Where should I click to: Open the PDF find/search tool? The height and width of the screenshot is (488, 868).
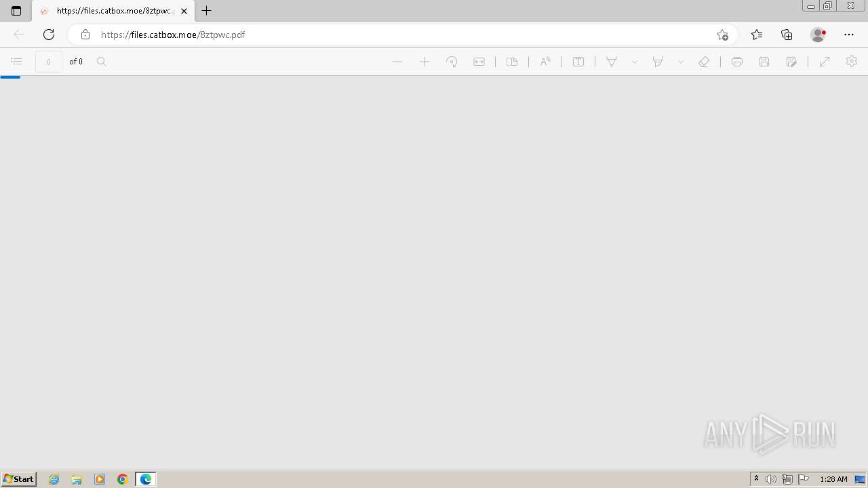[102, 62]
